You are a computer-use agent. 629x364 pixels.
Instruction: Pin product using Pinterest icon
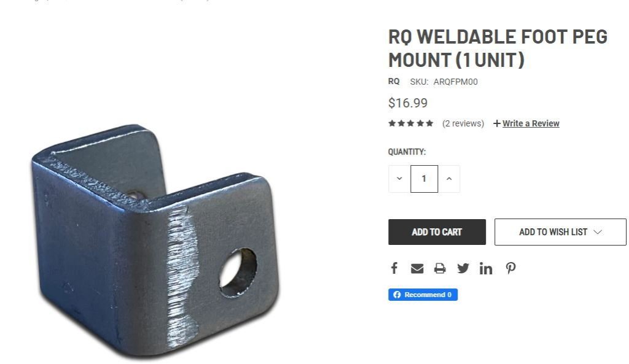510,268
